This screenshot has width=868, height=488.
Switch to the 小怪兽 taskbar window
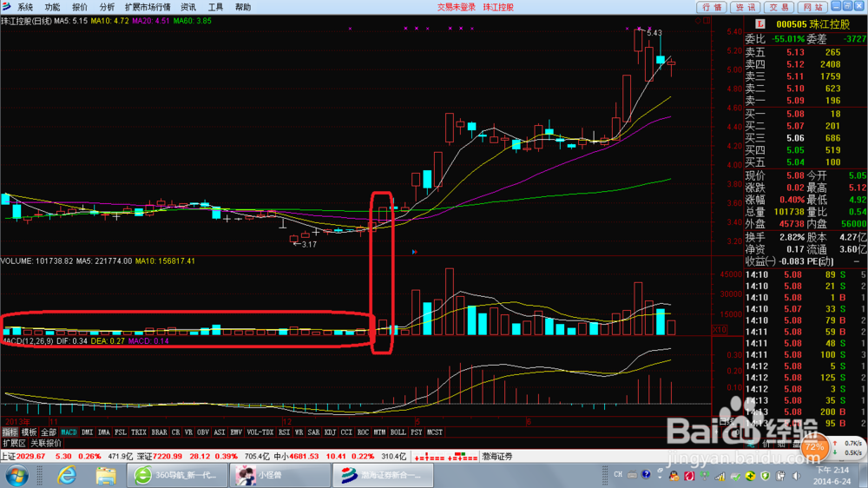(x=279, y=475)
